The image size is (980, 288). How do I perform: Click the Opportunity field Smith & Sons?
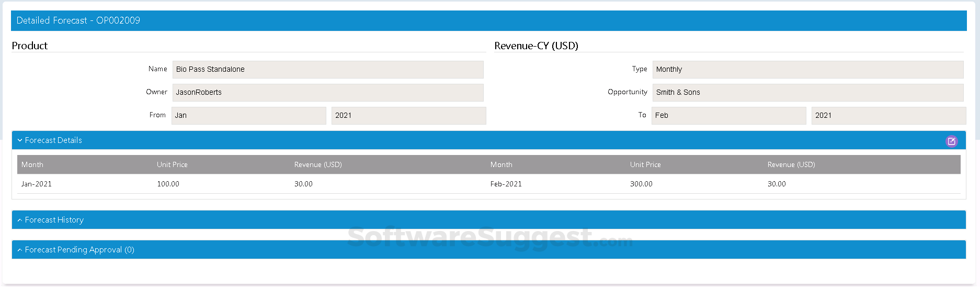807,93
